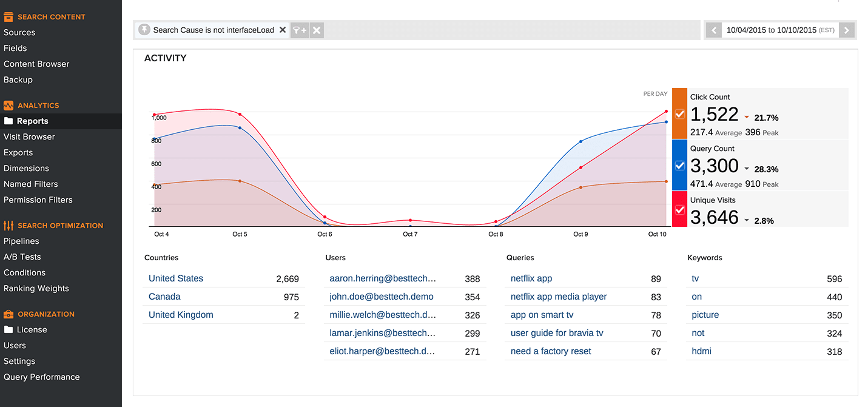
Task: Open the Visit Browser menu item
Action: click(29, 136)
